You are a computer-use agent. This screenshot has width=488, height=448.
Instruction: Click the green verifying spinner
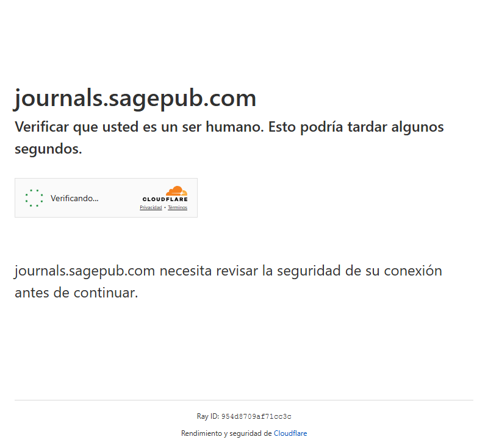point(34,198)
